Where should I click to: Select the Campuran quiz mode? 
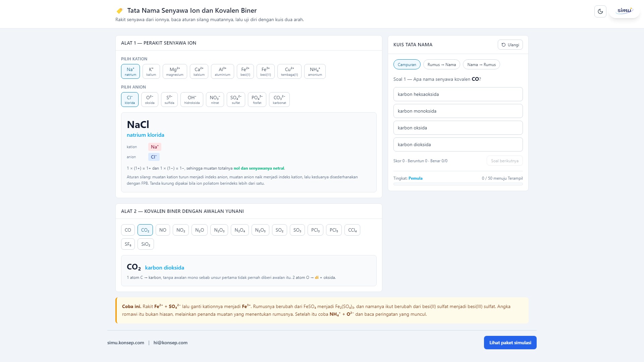[x=407, y=65]
